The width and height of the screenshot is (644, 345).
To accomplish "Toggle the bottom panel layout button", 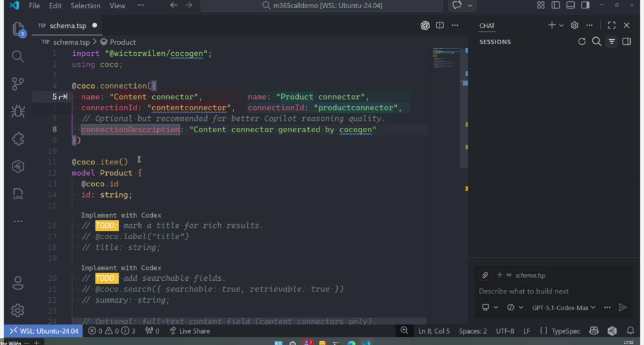I will [570, 6].
